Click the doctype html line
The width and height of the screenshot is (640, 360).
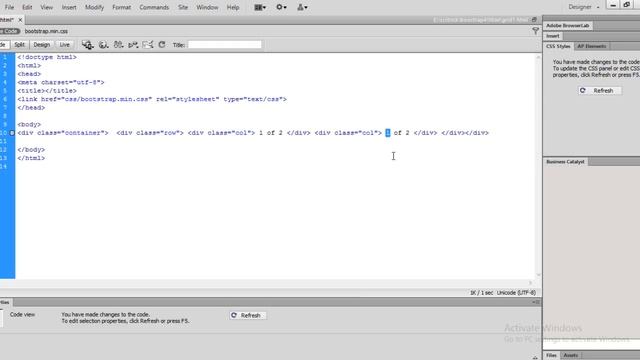(47, 57)
